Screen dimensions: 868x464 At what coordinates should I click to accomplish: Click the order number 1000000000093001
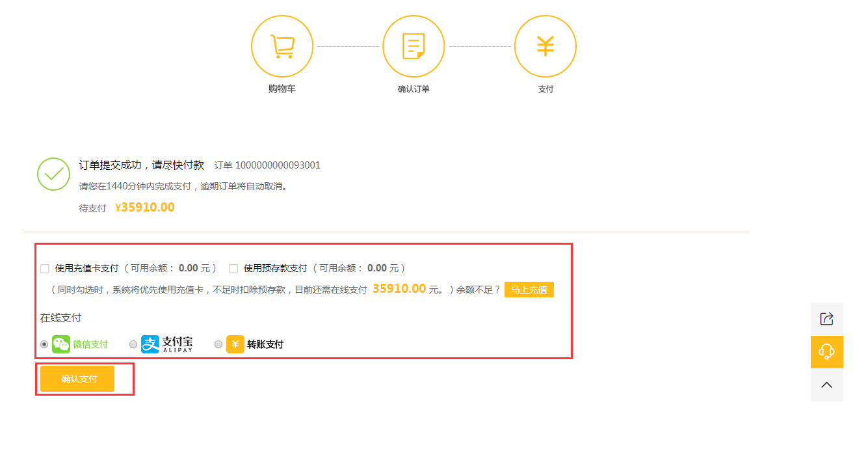pos(278,165)
